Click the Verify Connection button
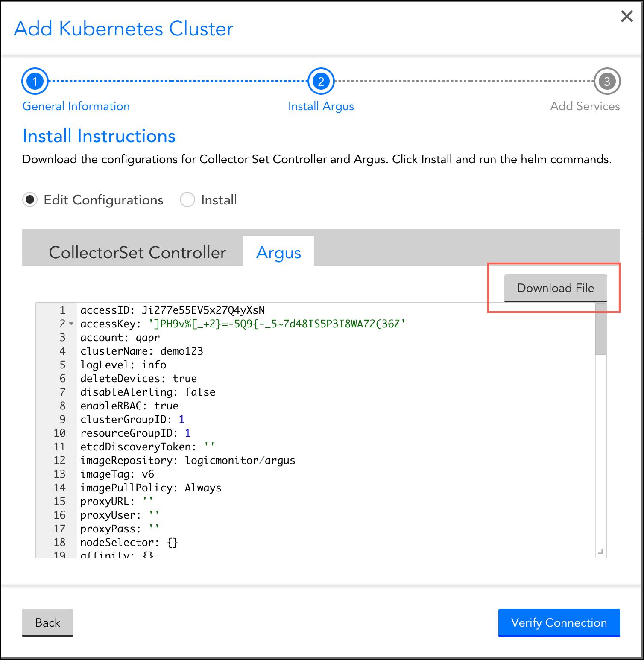The height and width of the screenshot is (660, 644). (559, 623)
